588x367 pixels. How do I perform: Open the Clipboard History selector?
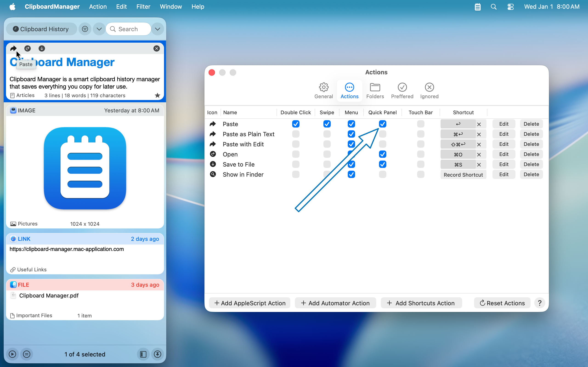pyautogui.click(x=41, y=29)
